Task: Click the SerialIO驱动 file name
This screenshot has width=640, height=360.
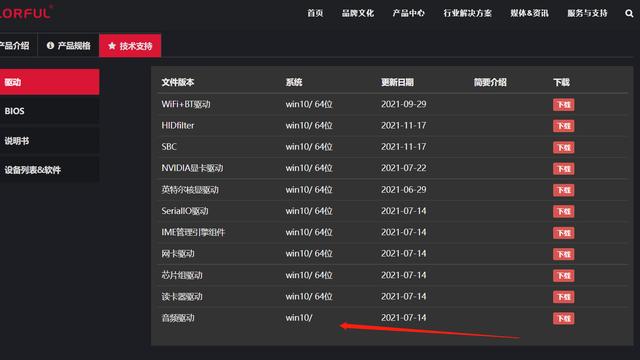Action: pyautogui.click(x=185, y=211)
